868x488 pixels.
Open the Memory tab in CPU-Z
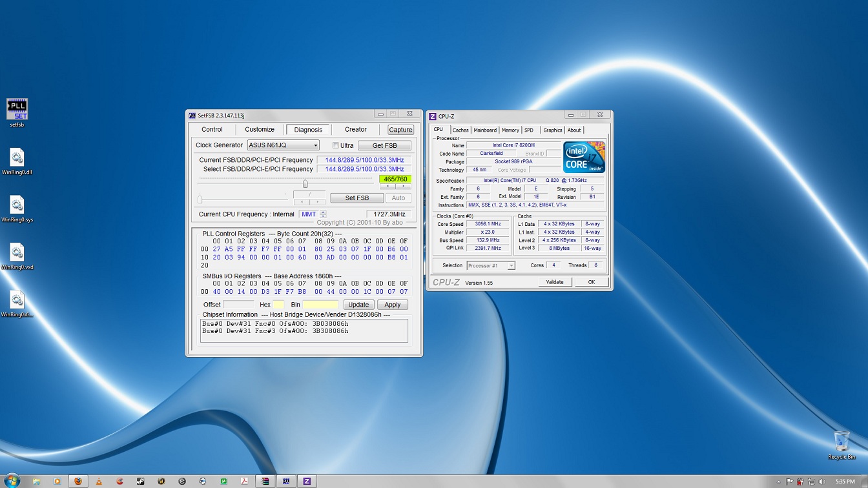click(x=510, y=130)
